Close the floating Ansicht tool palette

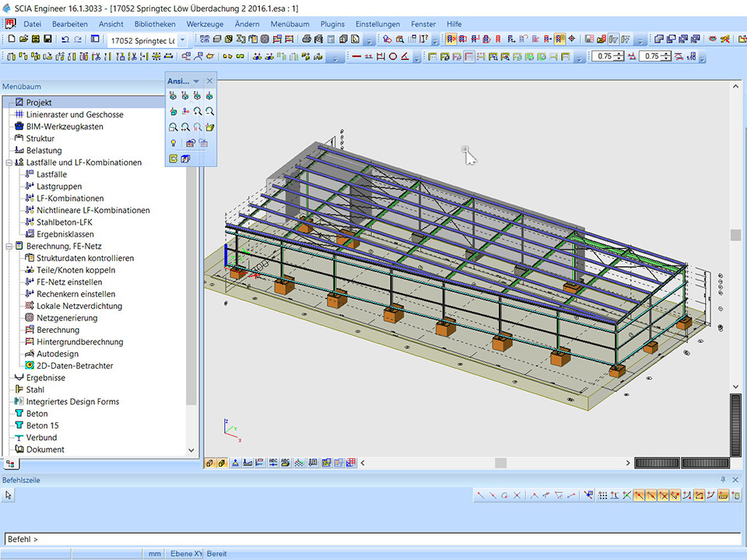tap(209, 81)
